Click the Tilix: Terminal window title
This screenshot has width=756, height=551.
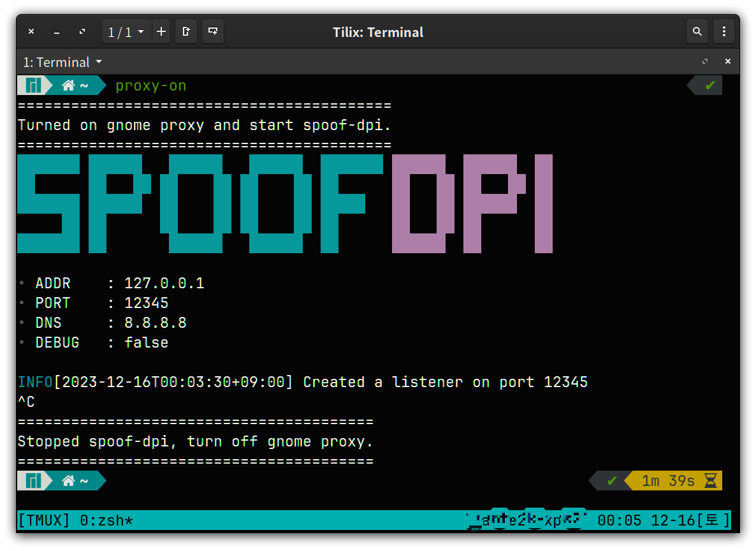(378, 33)
